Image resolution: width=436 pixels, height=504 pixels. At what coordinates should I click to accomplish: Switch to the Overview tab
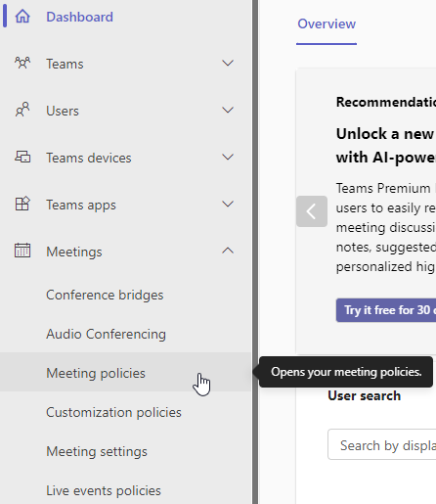327,23
